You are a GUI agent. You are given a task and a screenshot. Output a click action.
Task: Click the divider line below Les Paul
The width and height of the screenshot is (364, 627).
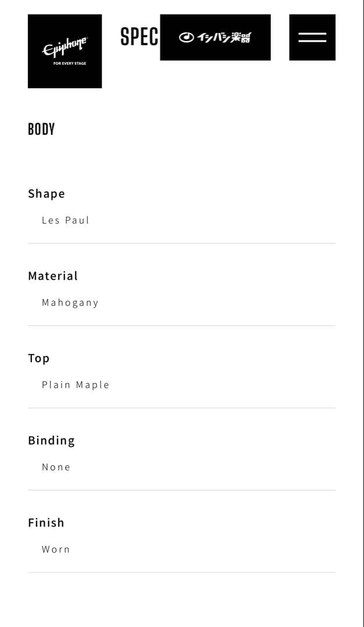pos(182,243)
